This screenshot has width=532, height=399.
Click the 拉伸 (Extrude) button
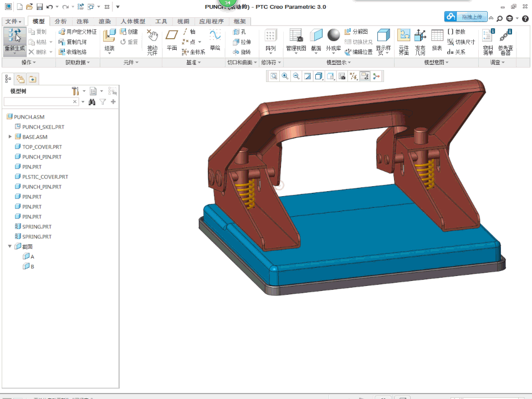point(242,42)
